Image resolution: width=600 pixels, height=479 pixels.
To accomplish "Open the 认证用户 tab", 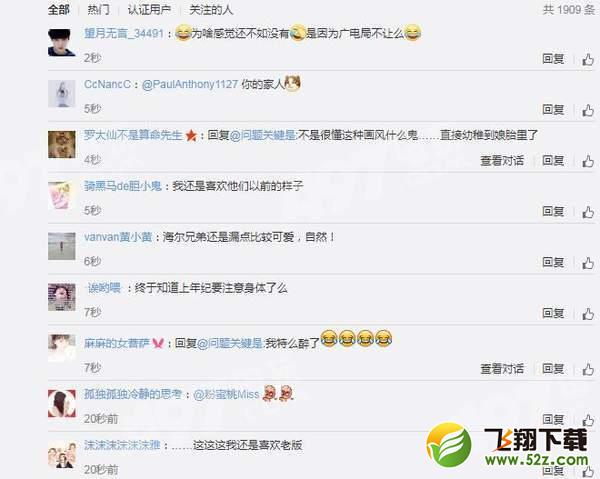I will click(149, 10).
